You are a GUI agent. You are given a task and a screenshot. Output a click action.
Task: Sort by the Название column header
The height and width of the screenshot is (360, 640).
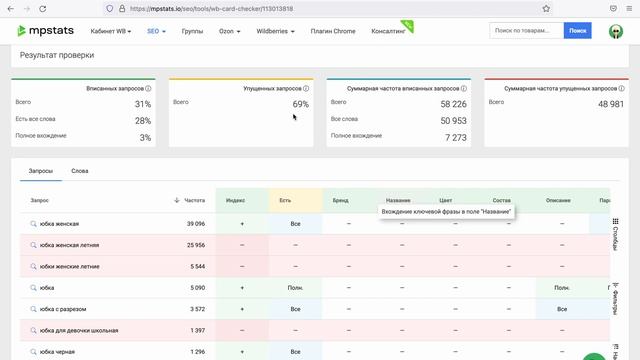click(398, 200)
